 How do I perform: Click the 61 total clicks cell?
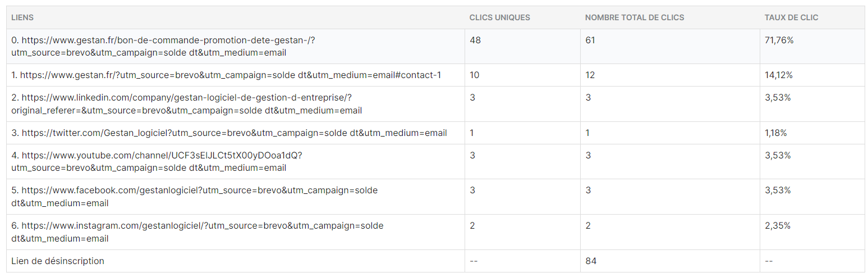[590, 40]
